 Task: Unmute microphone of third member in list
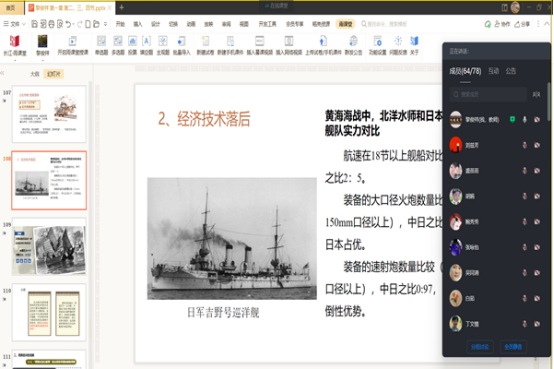coord(525,171)
